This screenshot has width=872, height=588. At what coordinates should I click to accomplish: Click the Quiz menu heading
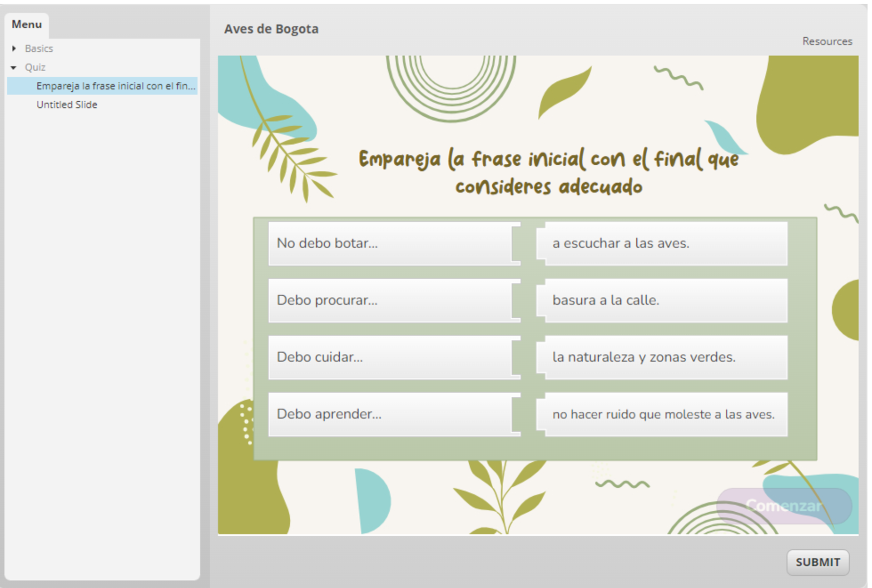[x=35, y=67]
